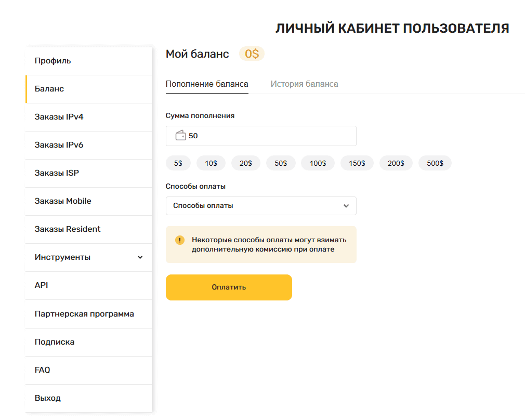Choose the 50$ preset amount
This screenshot has height=420, width=525.
coord(281,163)
